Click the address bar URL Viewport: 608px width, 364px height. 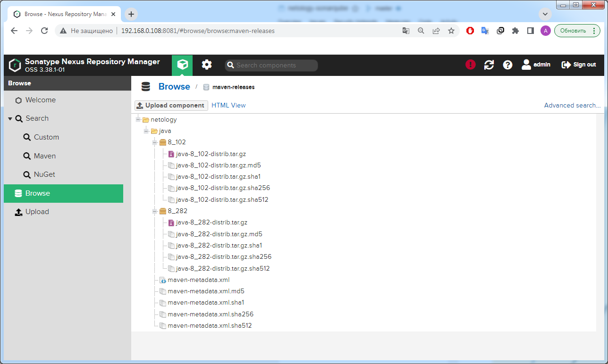pos(198,31)
